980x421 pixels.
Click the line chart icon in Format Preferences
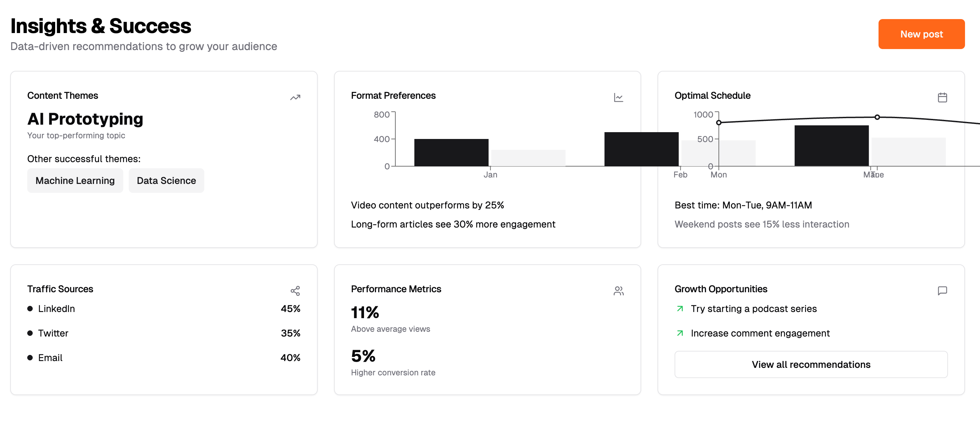(x=618, y=97)
